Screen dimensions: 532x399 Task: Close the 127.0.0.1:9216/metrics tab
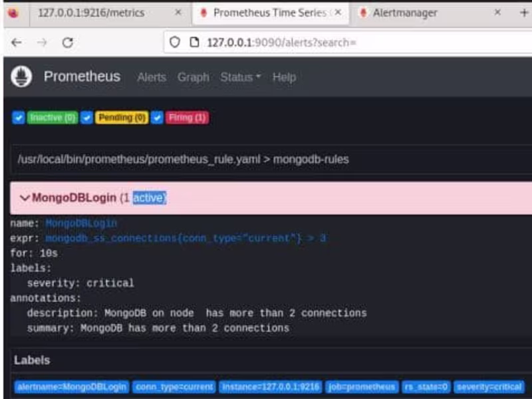(178, 13)
